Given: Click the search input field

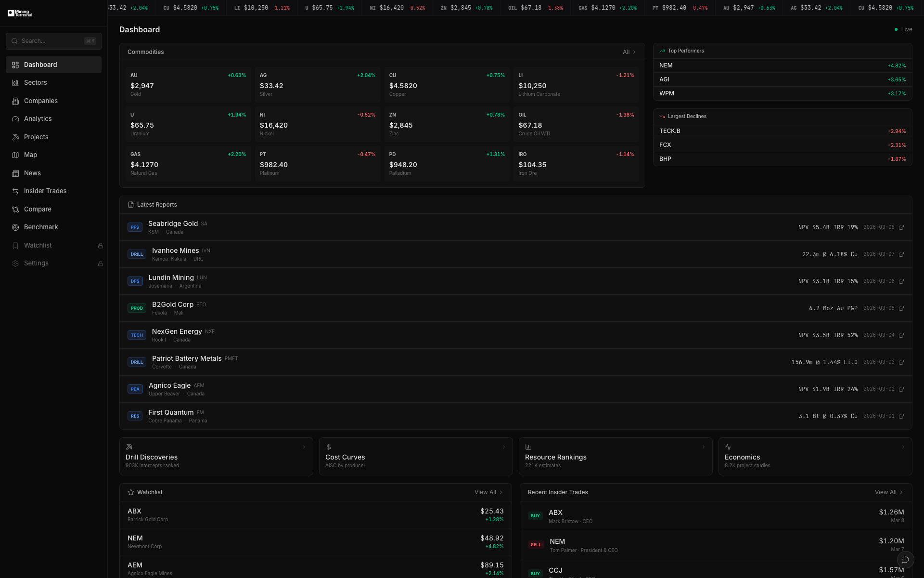Looking at the screenshot, I should pos(53,41).
